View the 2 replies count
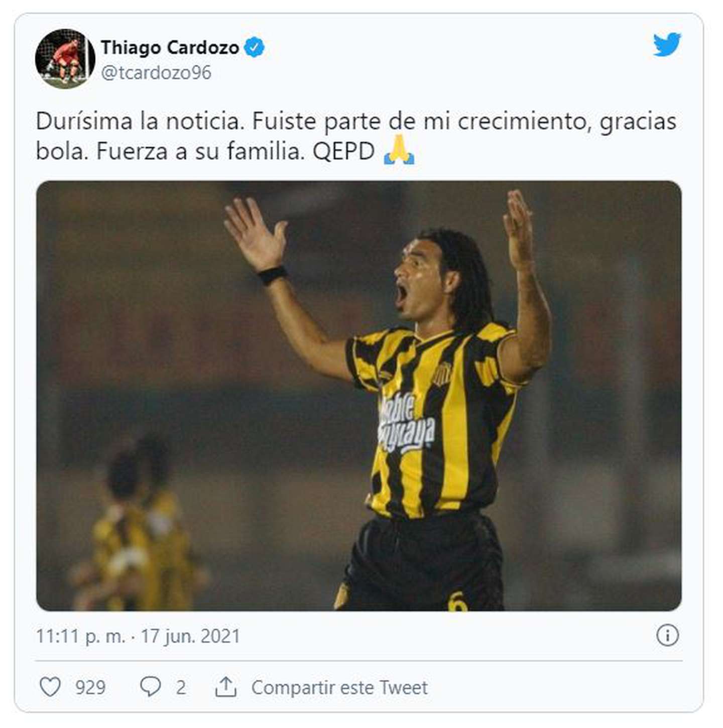The width and height of the screenshot is (723, 728). tap(181, 687)
